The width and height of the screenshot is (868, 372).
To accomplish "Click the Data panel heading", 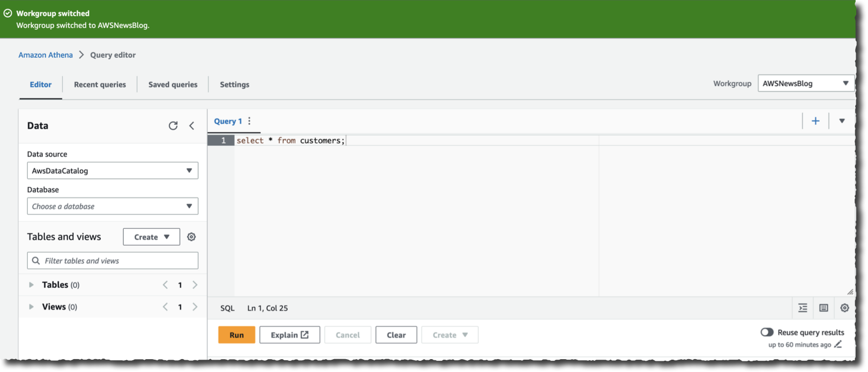I will click(x=38, y=125).
